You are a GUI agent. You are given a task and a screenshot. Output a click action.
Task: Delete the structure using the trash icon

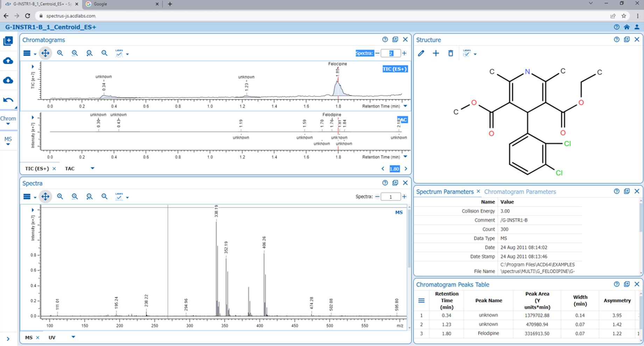(x=451, y=53)
